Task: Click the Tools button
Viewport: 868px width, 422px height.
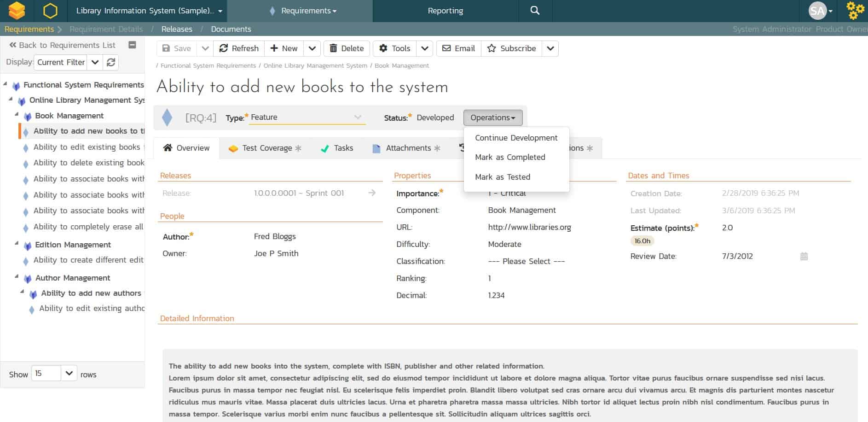Action: tap(394, 48)
